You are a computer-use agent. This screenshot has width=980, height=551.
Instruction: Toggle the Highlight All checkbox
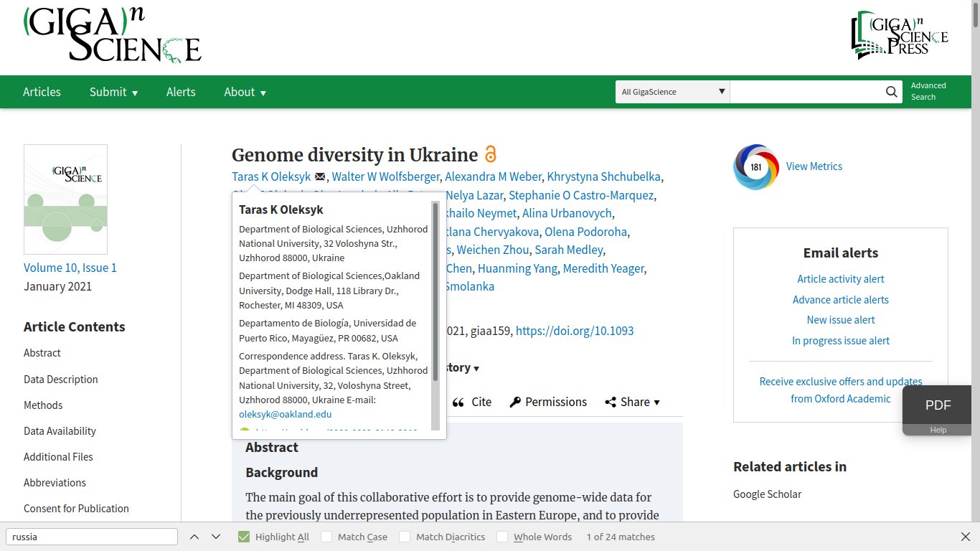coord(244,537)
